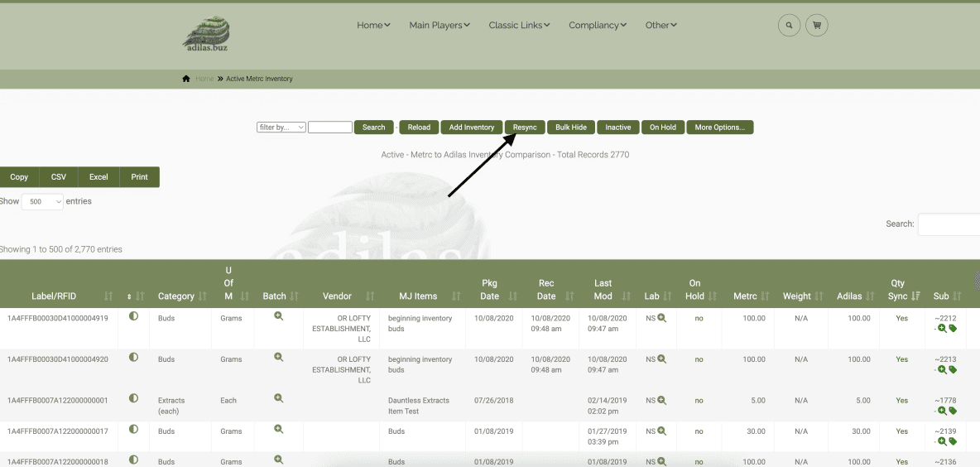Expand the Compliancy menu

[x=598, y=25]
